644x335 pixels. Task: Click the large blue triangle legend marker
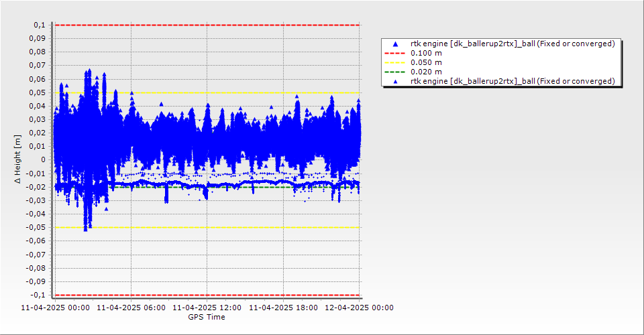[x=395, y=44]
